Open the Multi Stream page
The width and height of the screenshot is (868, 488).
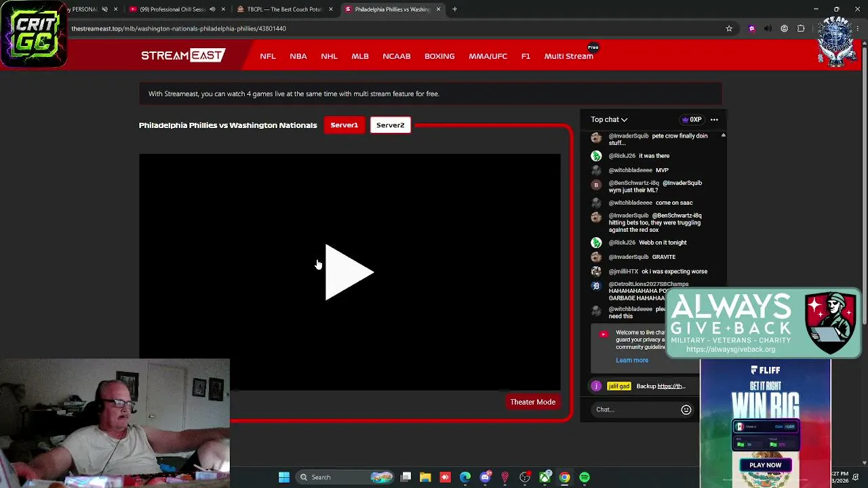(569, 56)
